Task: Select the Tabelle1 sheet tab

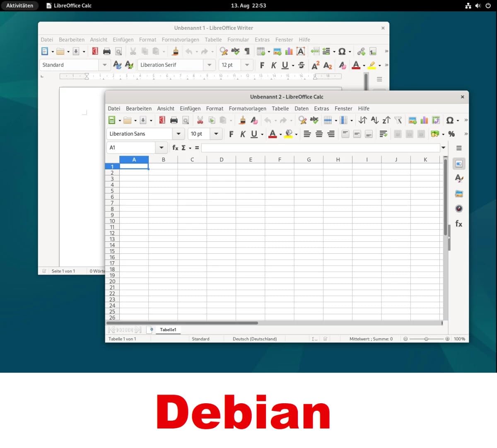Action: [168, 330]
